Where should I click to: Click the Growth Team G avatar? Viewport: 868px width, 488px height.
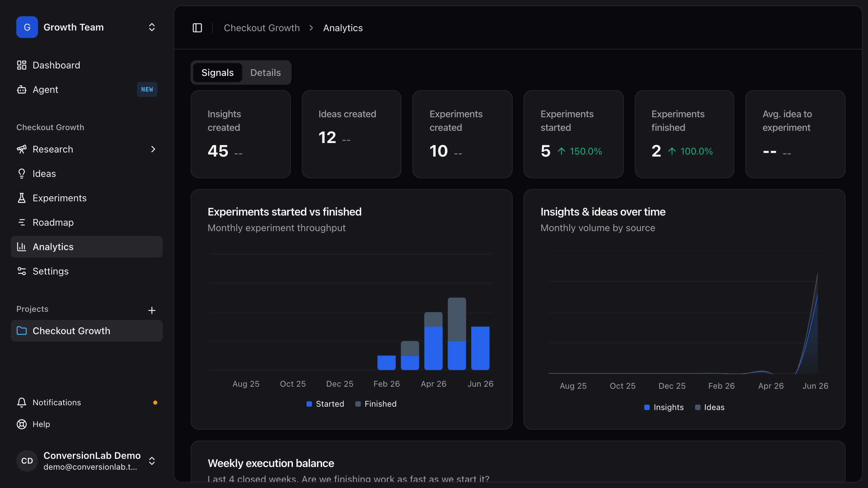click(27, 27)
